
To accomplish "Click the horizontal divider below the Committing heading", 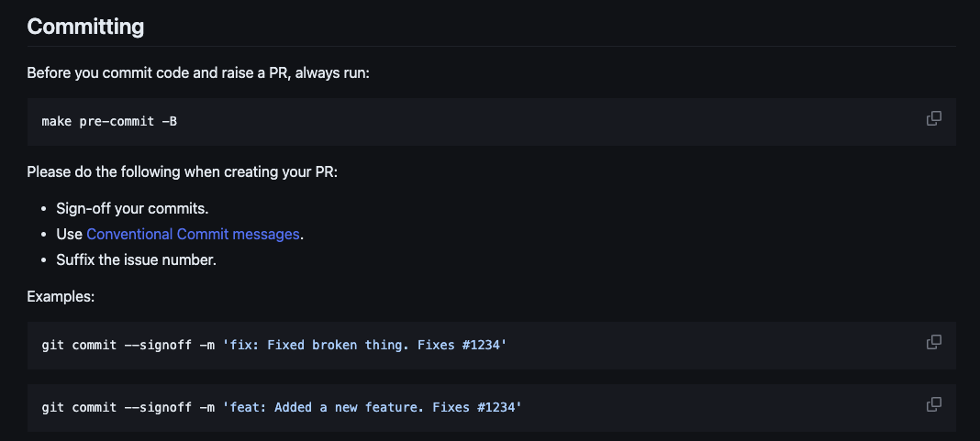I will click(x=491, y=46).
